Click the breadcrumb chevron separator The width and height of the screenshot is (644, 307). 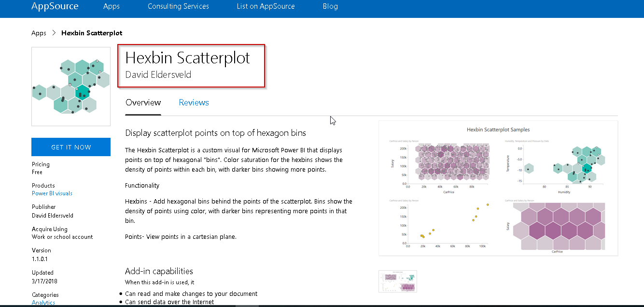pyautogui.click(x=54, y=33)
